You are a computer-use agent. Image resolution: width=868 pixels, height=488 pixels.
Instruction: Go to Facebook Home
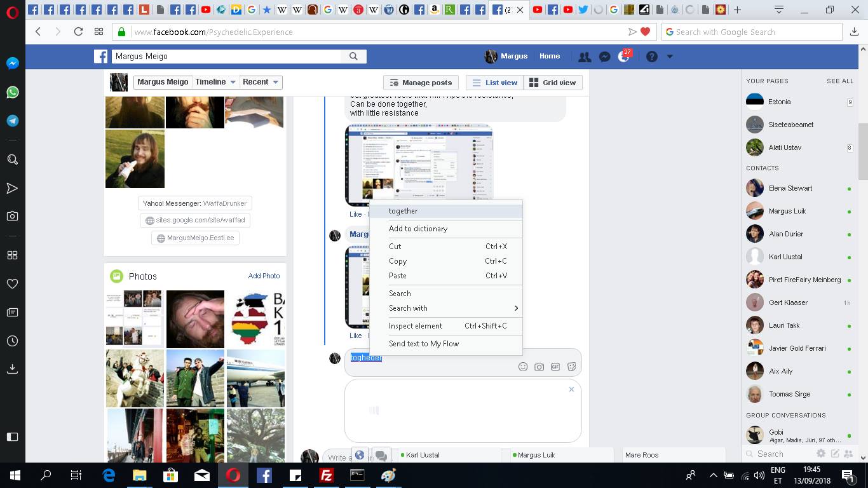coord(550,56)
